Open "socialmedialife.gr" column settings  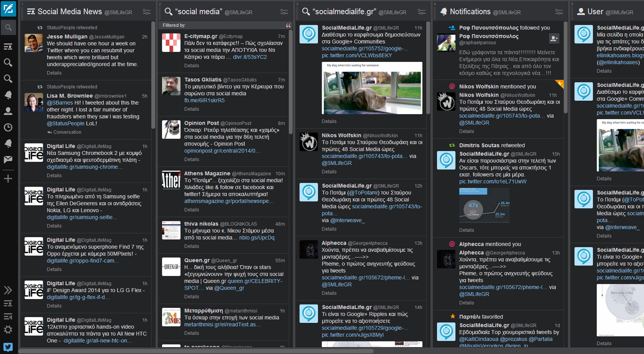422,12
